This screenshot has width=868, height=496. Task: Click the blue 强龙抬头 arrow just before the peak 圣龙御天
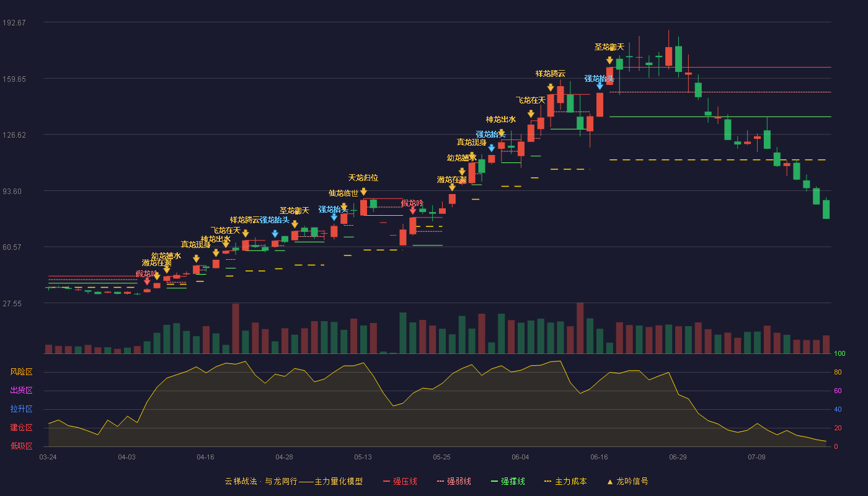(600, 86)
